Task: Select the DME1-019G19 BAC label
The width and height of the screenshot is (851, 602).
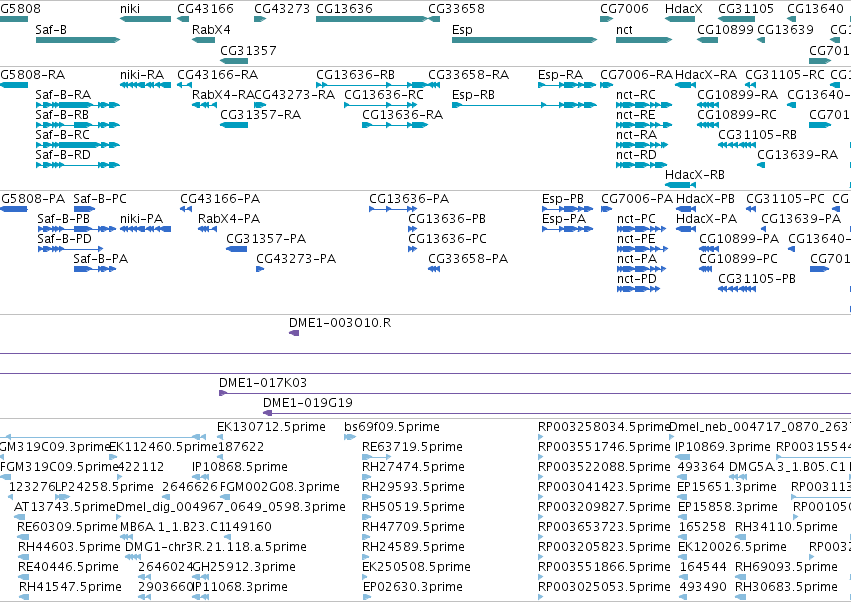Action: coord(308,403)
